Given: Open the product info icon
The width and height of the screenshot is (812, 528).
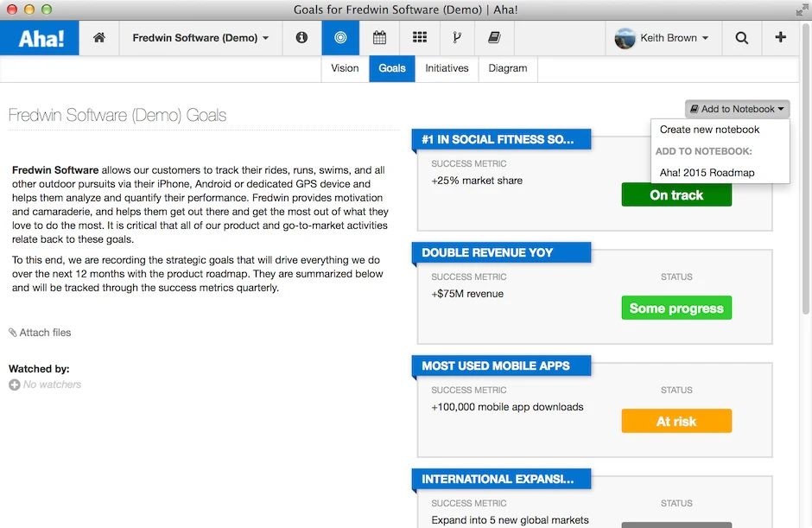Looking at the screenshot, I should pyautogui.click(x=301, y=37).
